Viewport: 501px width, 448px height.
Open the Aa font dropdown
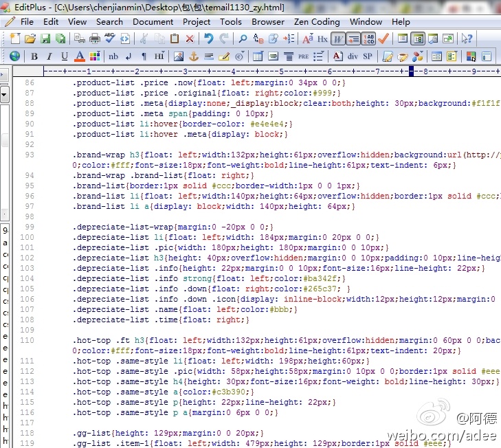pos(308,38)
